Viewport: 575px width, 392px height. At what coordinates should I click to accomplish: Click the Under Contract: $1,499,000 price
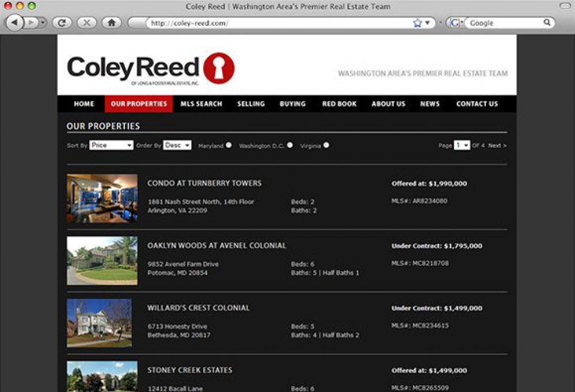tap(437, 309)
